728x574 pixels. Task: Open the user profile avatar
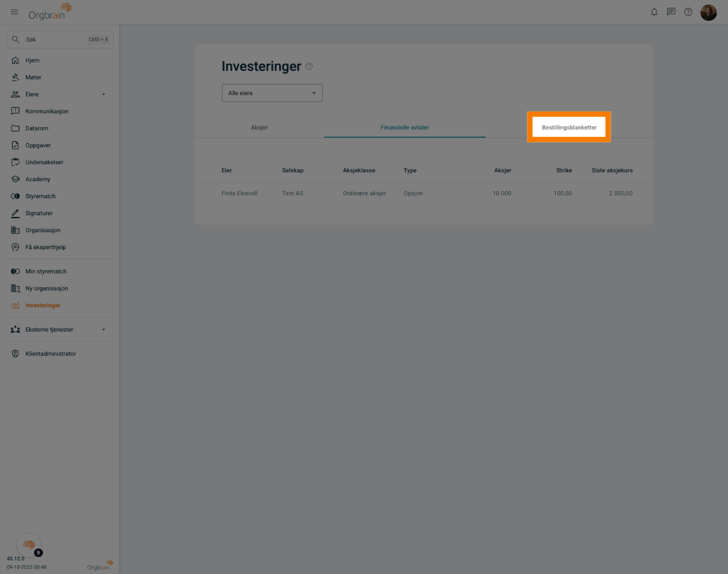pos(708,12)
